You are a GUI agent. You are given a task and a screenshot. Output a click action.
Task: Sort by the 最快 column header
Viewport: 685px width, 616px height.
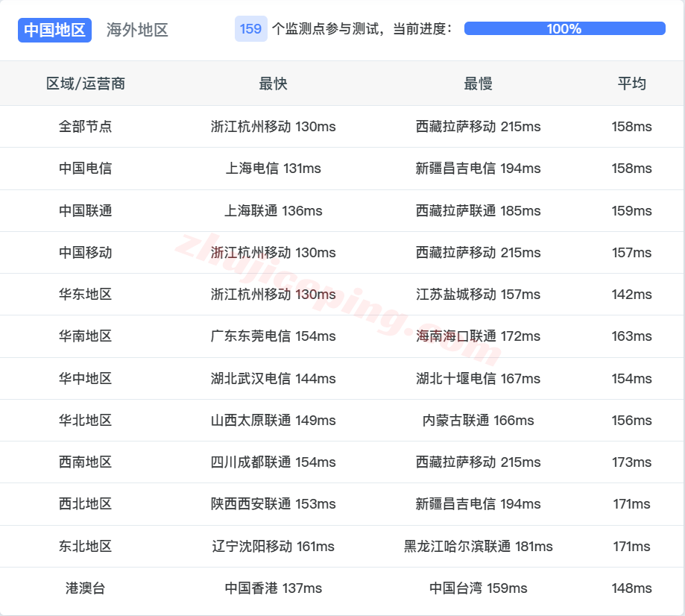click(273, 84)
